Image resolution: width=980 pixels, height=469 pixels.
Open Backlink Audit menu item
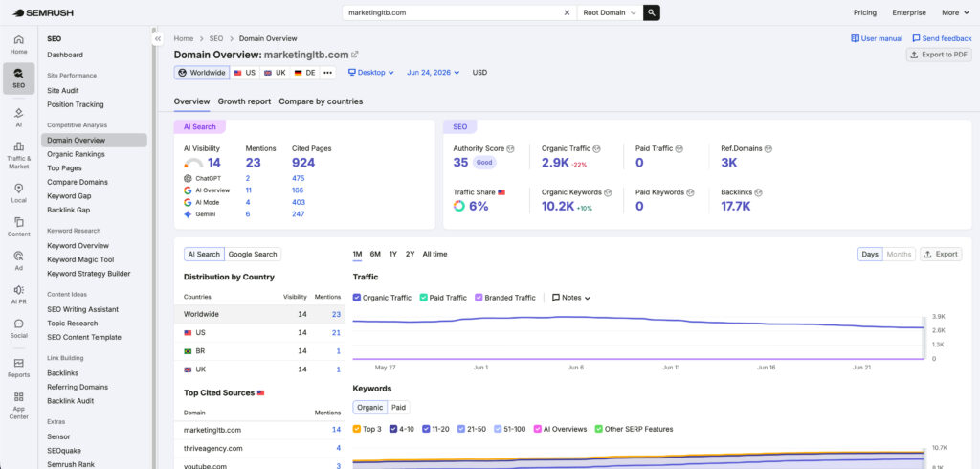coord(71,401)
